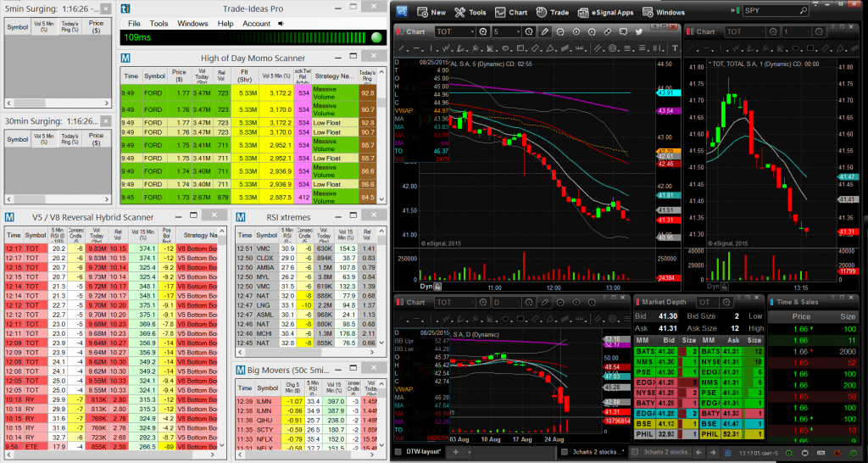Click the speaker sound icon in the Trade-Ideas Pro menu bar
Image resolution: width=868 pixels, height=463 pixels.
[x=281, y=24]
